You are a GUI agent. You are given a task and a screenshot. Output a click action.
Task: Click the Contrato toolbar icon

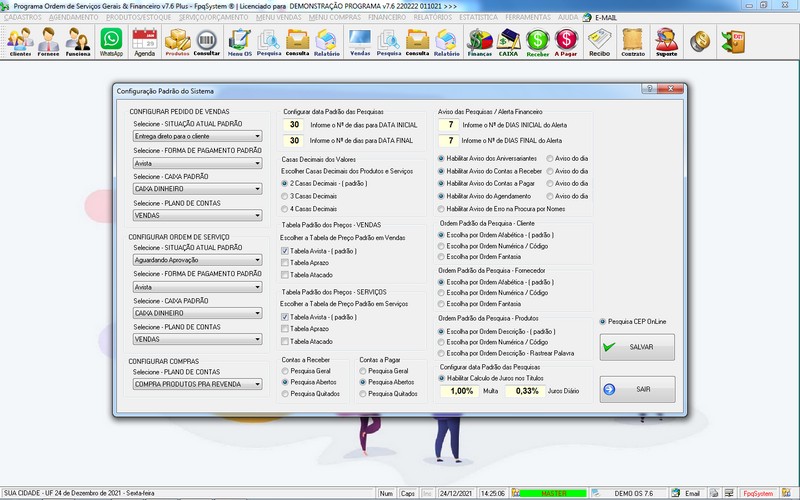(633, 42)
